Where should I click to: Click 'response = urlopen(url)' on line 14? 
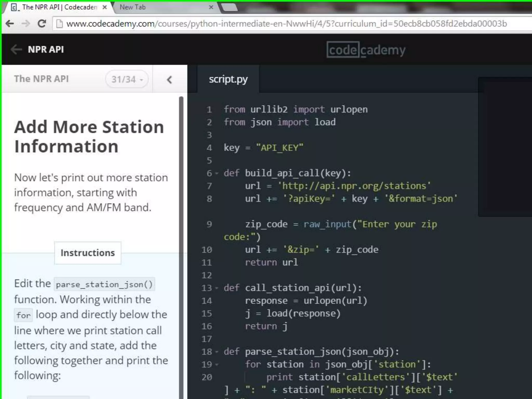click(x=306, y=301)
